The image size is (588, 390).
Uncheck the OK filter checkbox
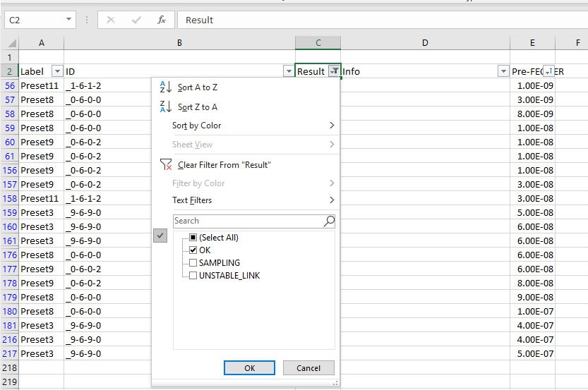pyautogui.click(x=193, y=250)
